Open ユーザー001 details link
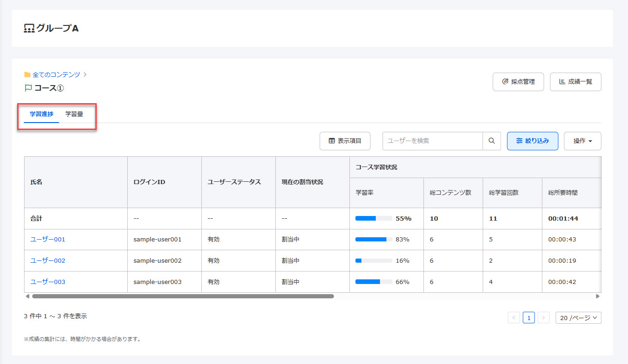Image resolution: width=628 pixels, height=364 pixels. click(x=48, y=240)
